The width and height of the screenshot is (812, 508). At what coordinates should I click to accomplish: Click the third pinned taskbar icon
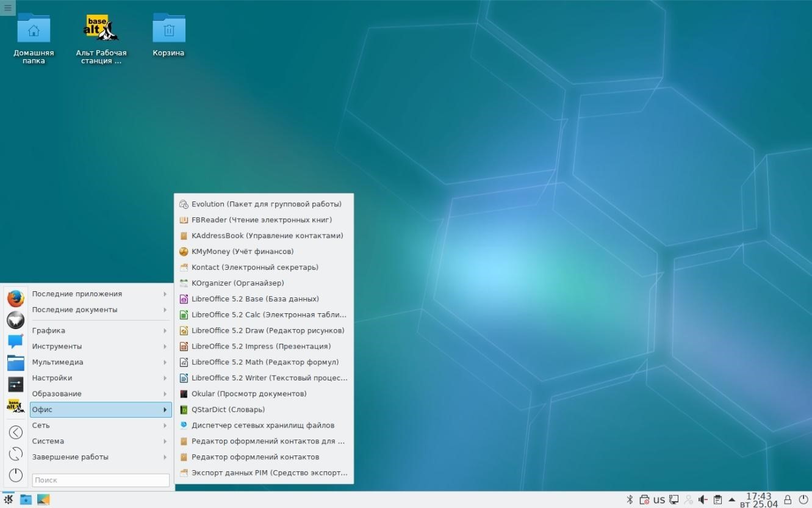(x=43, y=499)
